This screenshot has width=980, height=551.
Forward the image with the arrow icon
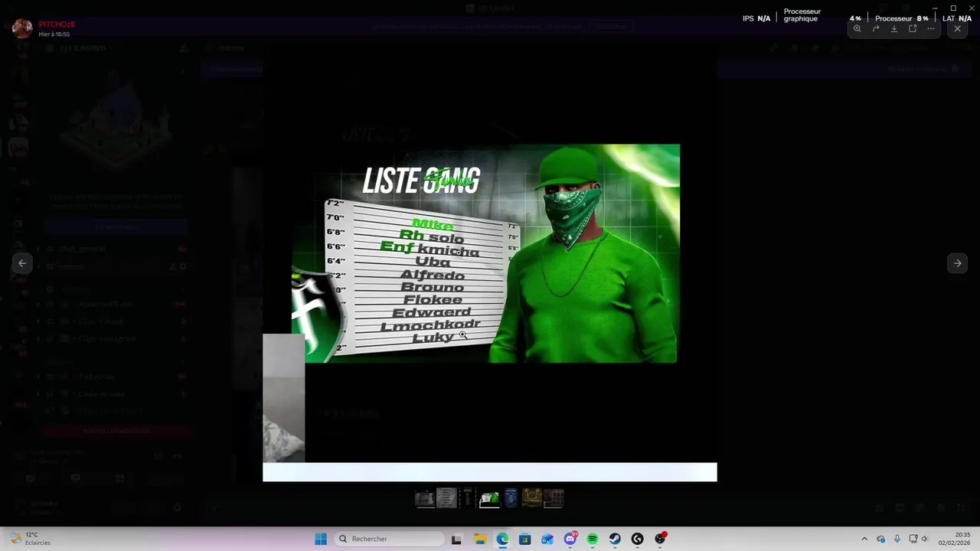876,28
